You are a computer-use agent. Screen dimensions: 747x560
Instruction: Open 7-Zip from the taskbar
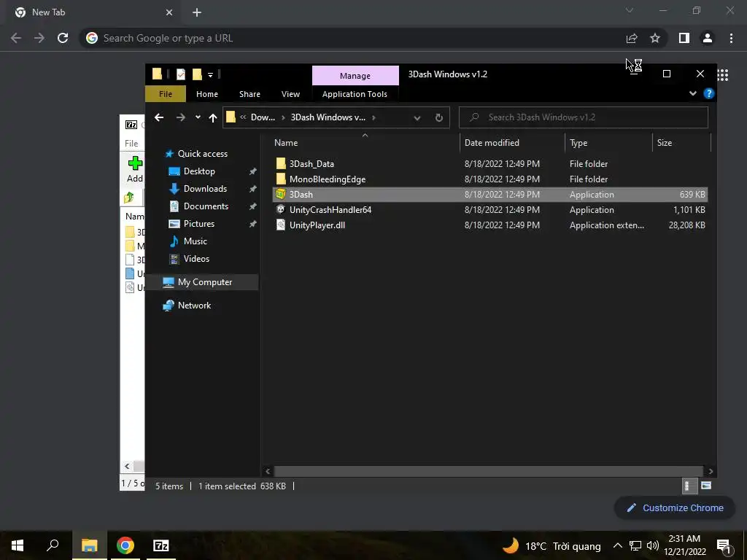tap(160, 545)
